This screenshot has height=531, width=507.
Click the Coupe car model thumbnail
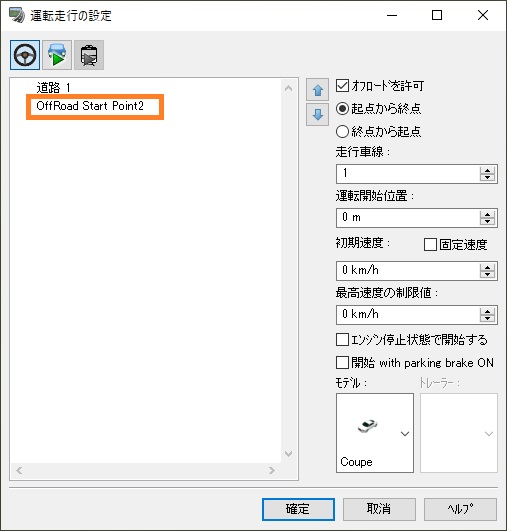coord(367,426)
